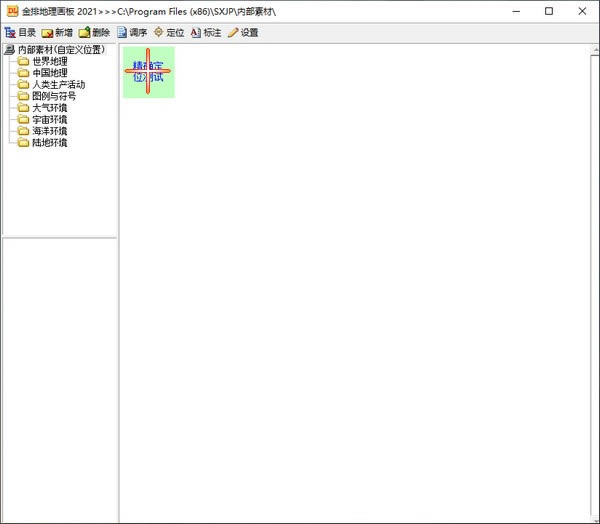The image size is (600, 524).
Task: Open the 陆地环境 folder
Action: (x=49, y=143)
